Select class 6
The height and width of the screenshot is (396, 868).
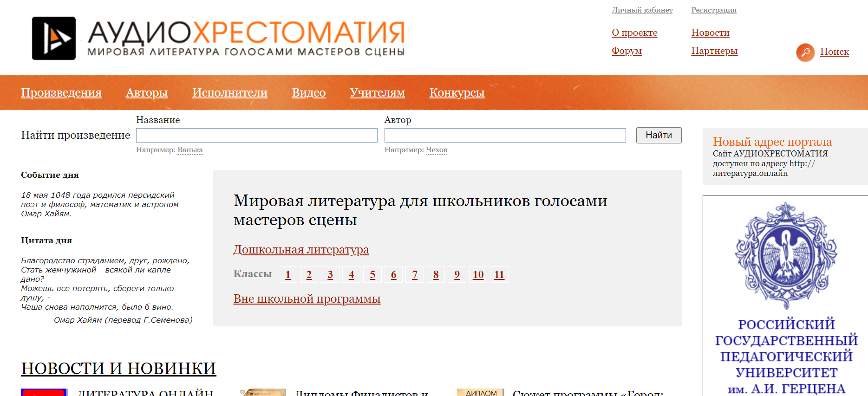point(394,275)
